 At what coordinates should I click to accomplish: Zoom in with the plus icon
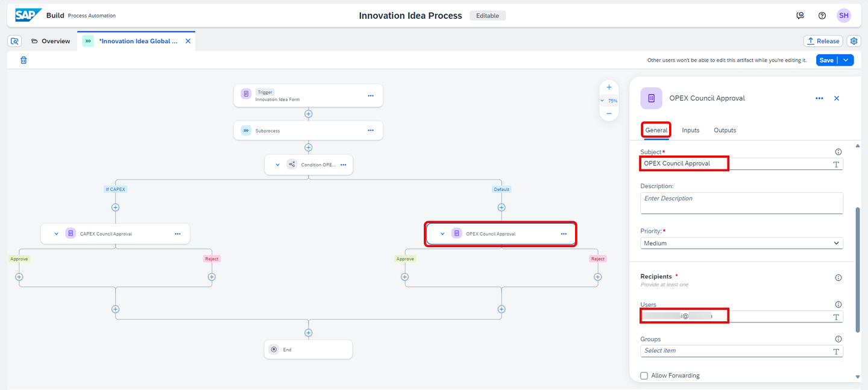tap(609, 87)
